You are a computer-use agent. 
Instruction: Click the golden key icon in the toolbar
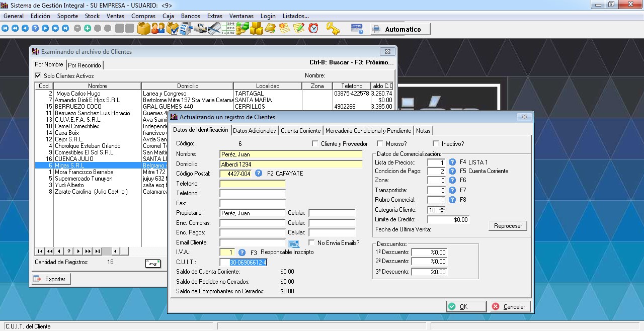(333, 29)
